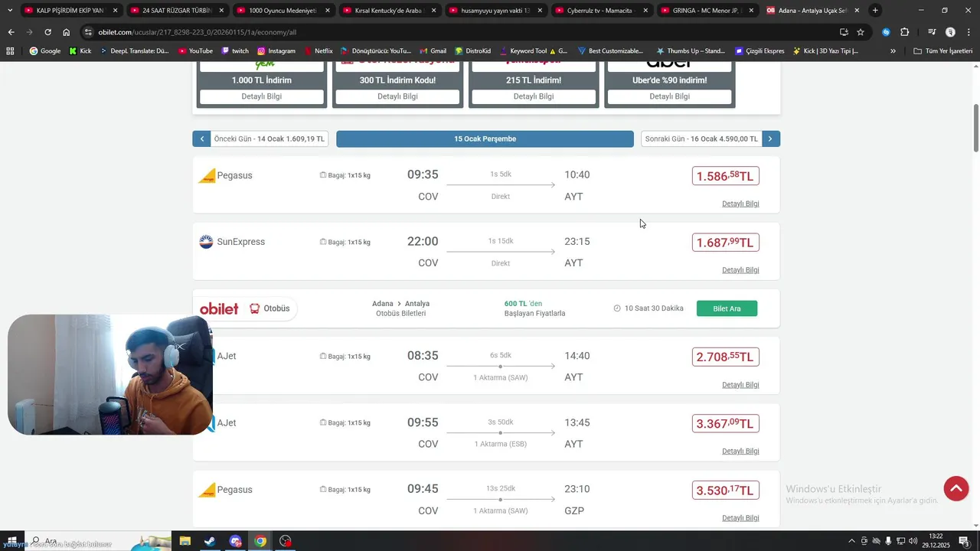Select the 3.367,09 TL AJet price
Viewport: 980px width, 551px height.
pyautogui.click(x=725, y=423)
